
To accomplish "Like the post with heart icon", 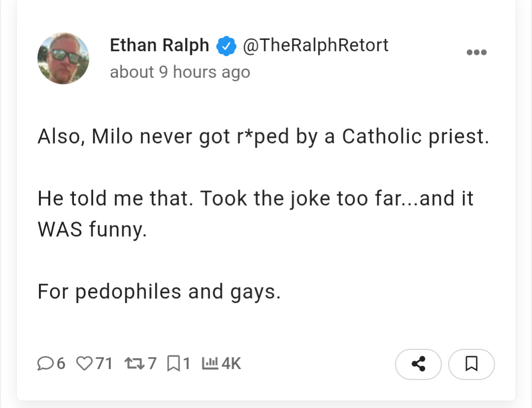I will coord(85,364).
